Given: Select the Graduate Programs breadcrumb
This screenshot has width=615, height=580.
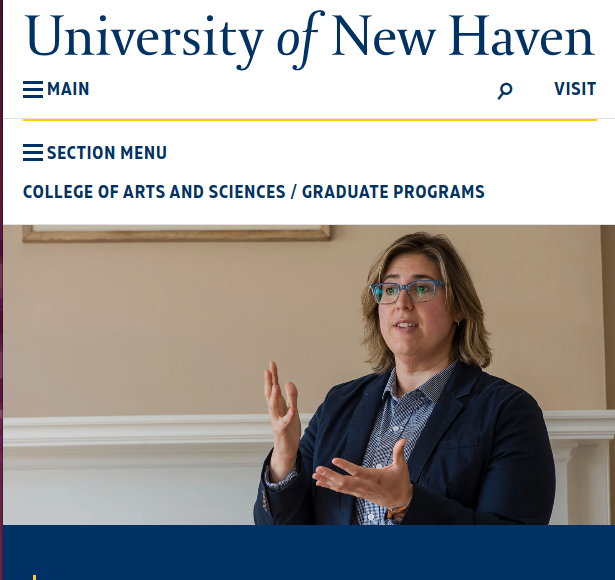Looking at the screenshot, I should [x=393, y=191].
